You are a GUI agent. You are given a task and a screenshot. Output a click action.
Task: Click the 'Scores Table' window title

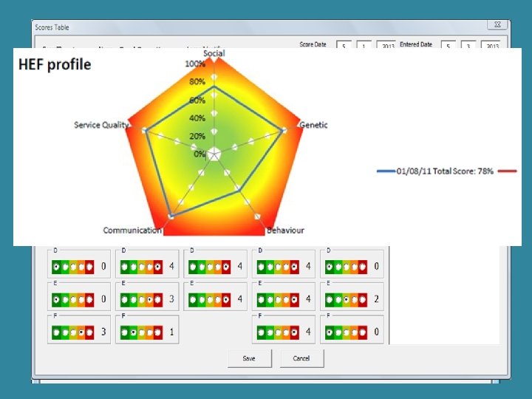[52, 27]
